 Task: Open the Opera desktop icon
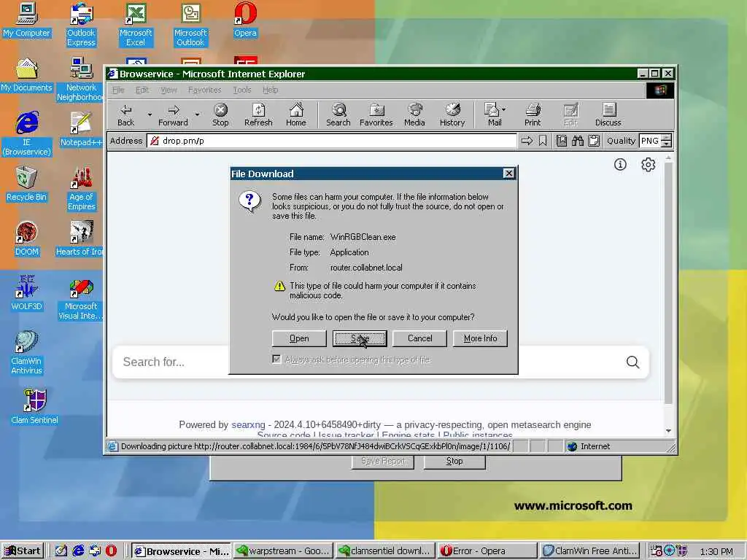pyautogui.click(x=245, y=20)
